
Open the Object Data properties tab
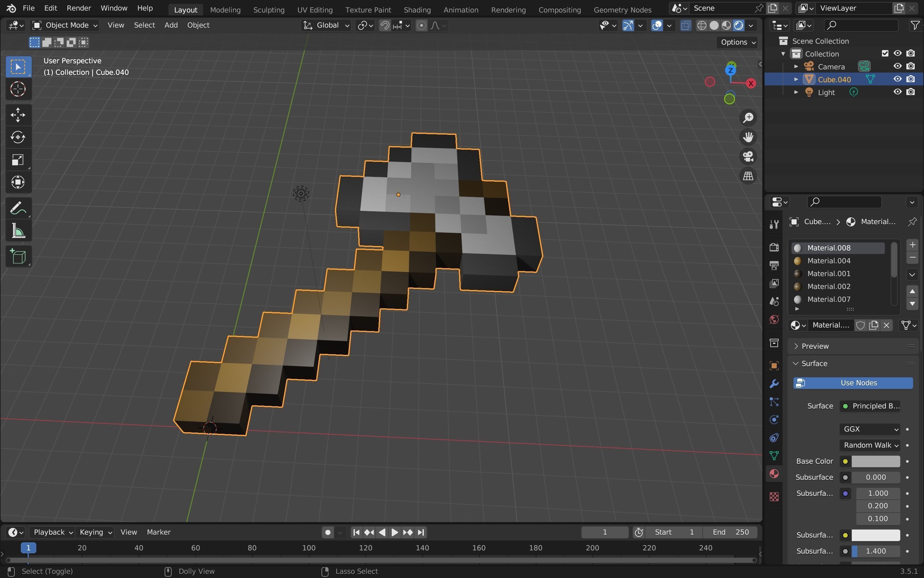774,456
